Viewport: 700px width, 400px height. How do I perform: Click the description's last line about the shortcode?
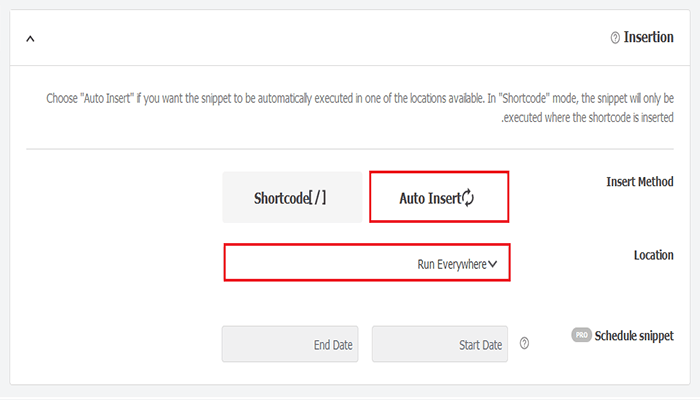(x=590, y=117)
